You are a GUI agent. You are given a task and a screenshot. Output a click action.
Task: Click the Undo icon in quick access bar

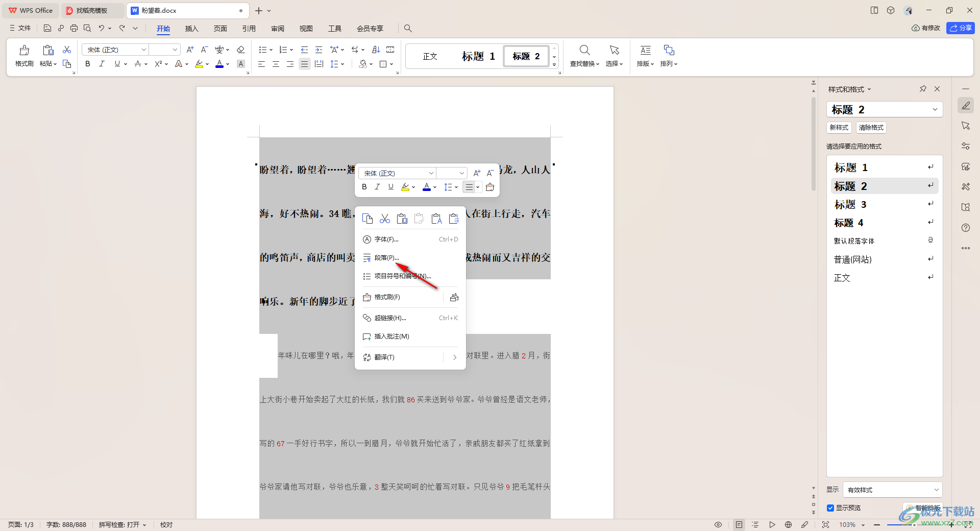[x=102, y=29]
